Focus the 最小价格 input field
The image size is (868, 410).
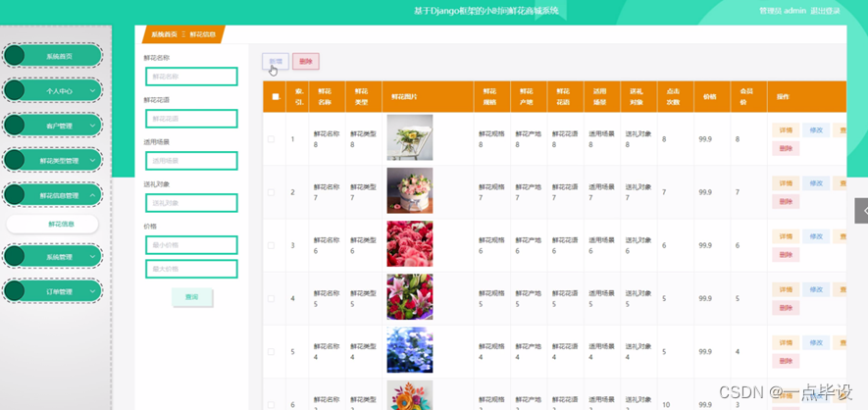(x=191, y=244)
